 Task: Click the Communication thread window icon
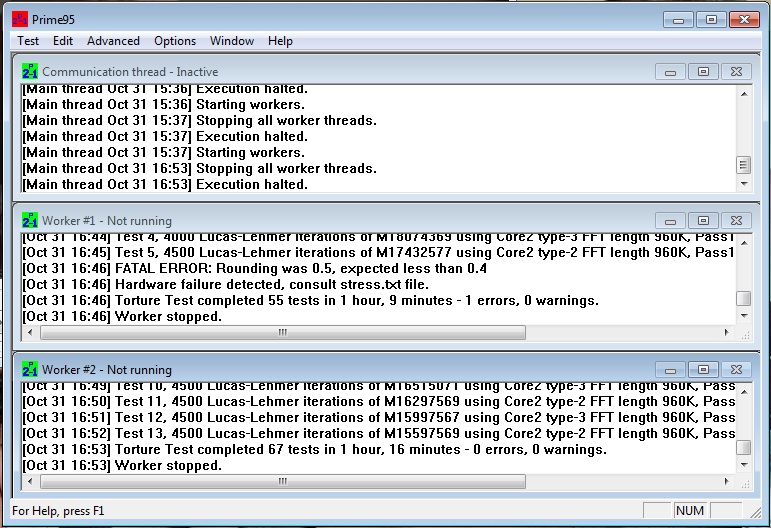tap(30, 71)
